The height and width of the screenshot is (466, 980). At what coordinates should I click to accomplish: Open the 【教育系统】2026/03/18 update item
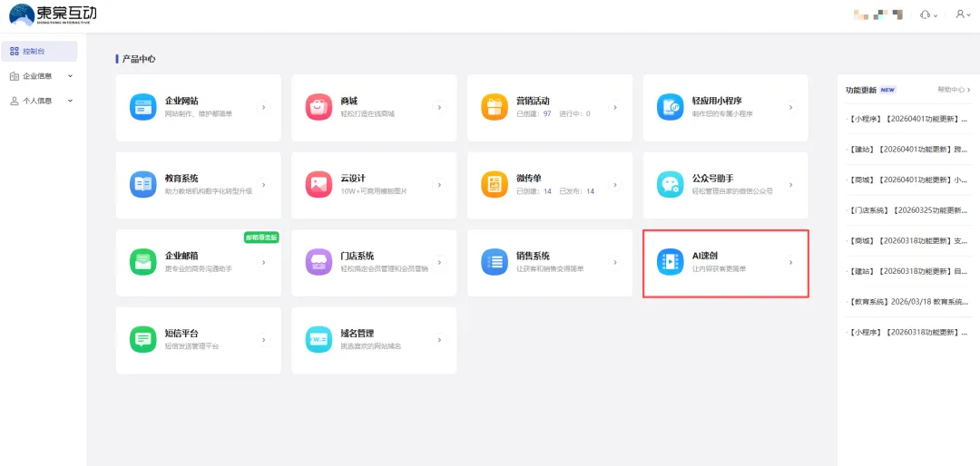pyautogui.click(x=908, y=302)
